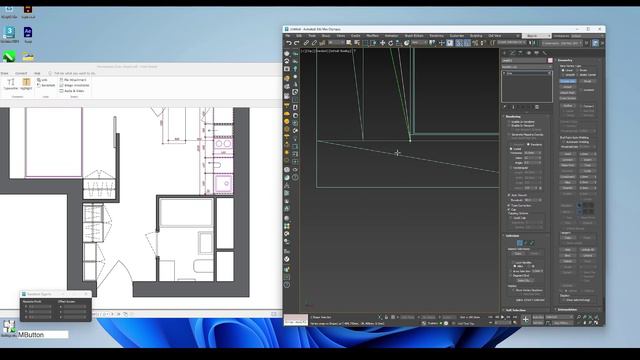Screen dimensions: 640x360
Task: Open the selection filter dropdown in main toolbar
Action: [336, 42]
